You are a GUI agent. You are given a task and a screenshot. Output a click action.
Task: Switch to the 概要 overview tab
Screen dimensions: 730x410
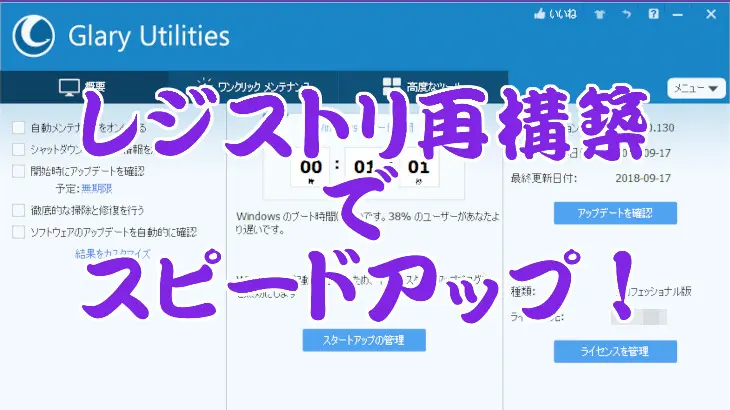point(84,87)
